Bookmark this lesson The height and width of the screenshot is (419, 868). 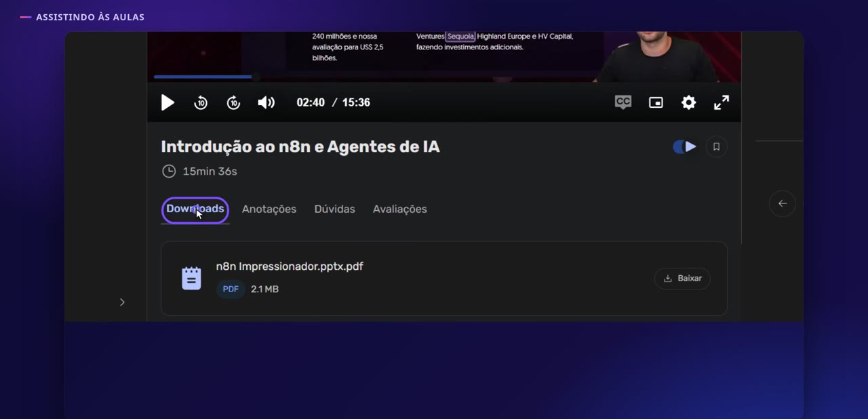(716, 146)
